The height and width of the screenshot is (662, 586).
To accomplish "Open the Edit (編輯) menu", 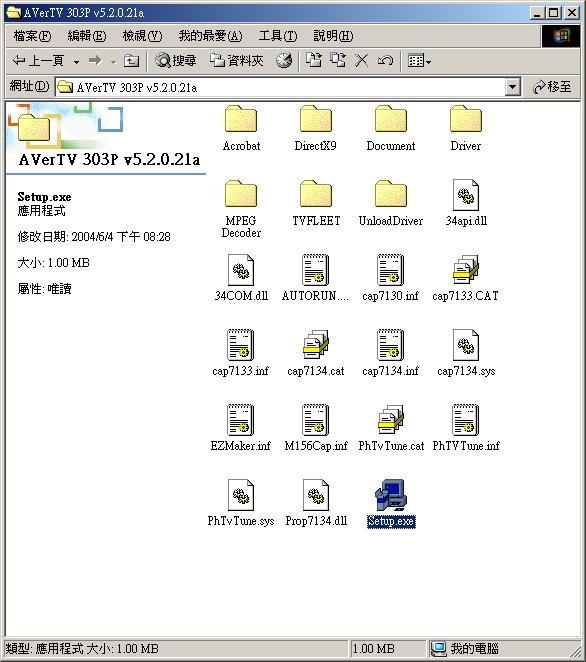I will [x=87, y=36].
